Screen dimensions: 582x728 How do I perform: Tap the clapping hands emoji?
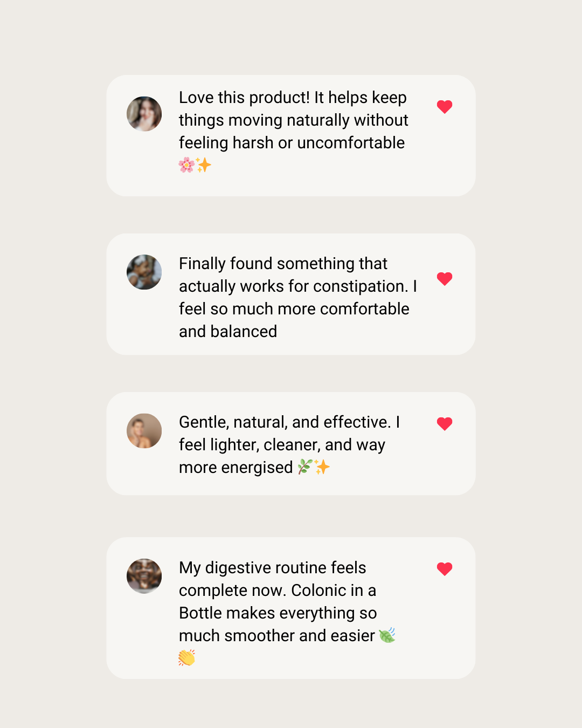point(186,658)
